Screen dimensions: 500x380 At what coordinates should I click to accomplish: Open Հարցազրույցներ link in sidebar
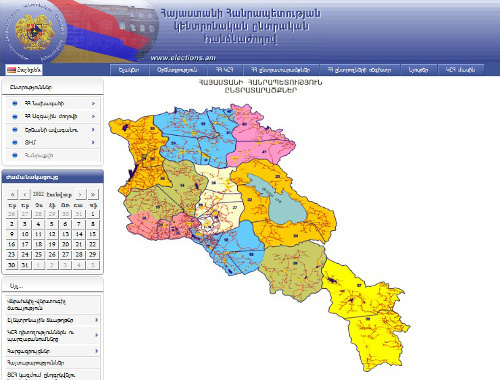28,351
